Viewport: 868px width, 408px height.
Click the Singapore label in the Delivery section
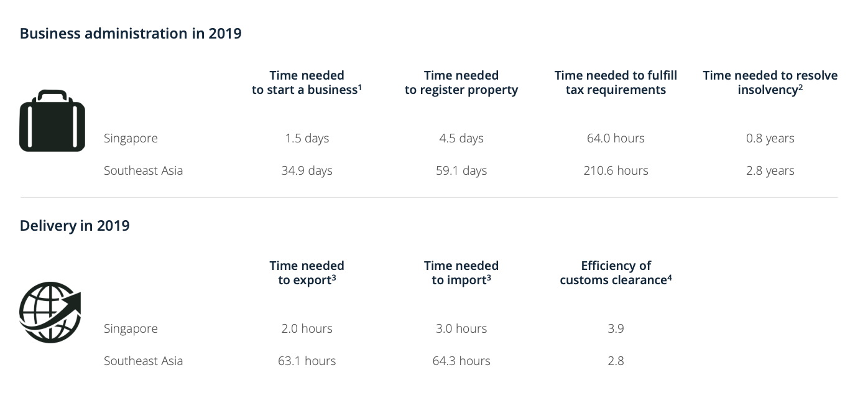(131, 328)
